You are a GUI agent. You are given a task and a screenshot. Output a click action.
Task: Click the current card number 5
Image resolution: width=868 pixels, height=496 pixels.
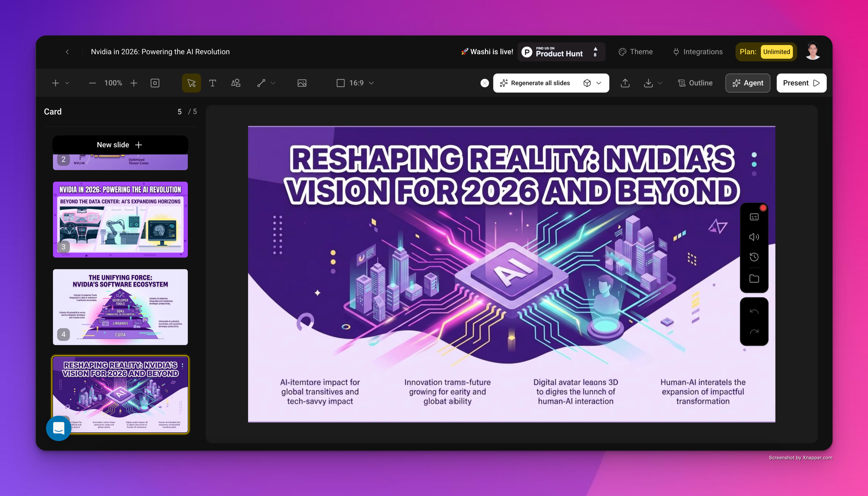(x=180, y=112)
